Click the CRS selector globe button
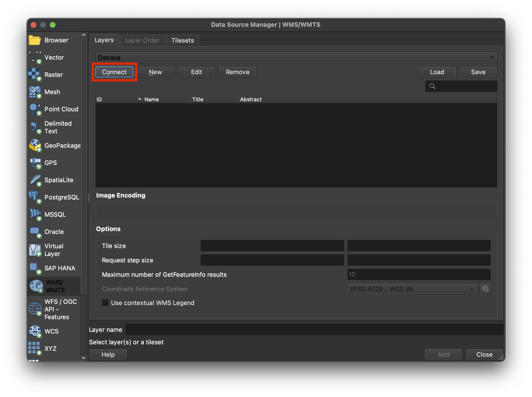Image resolution: width=532 pixels, height=397 pixels. tap(485, 289)
